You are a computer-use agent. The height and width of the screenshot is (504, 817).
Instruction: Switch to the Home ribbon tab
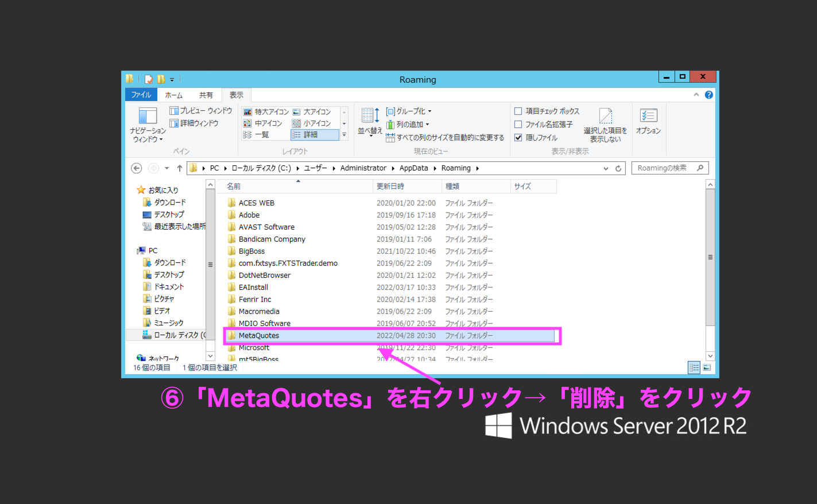click(173, 95)
